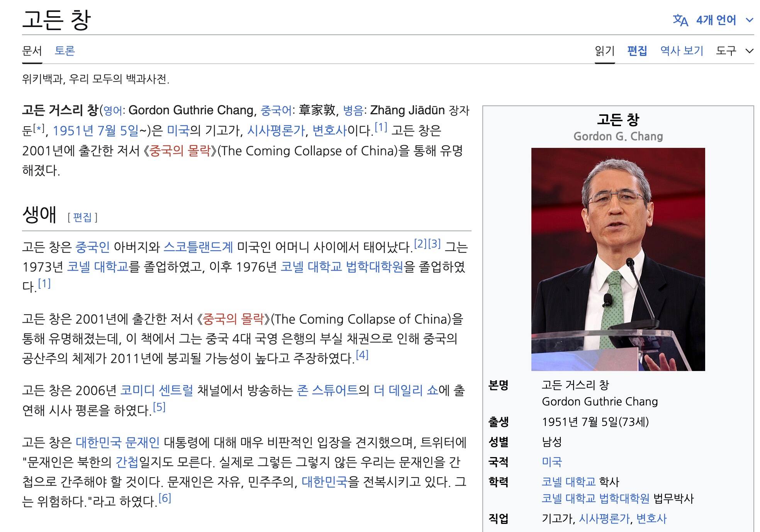
Task: Open the 7월 5일 date link
Action: 118,131
